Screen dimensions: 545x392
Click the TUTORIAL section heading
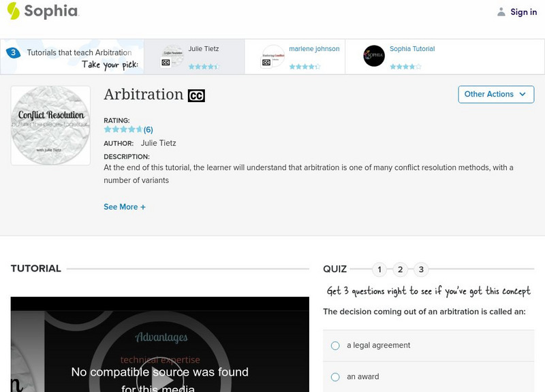pos(36,268)
